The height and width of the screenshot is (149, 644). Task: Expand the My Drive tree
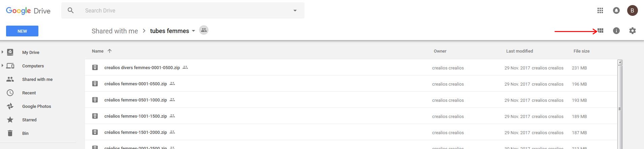coord(2,52)
